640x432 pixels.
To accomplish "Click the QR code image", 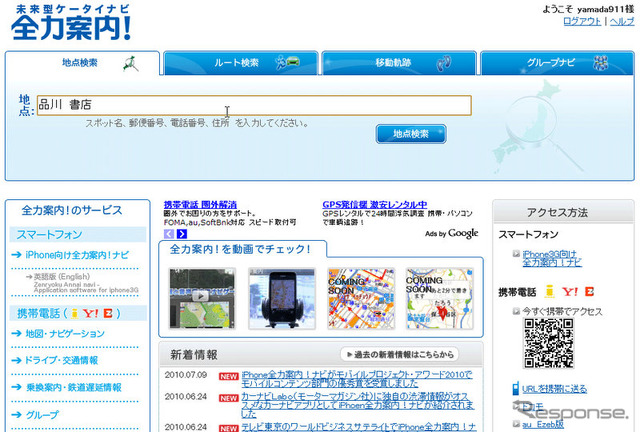I will (x=549, y=343).
